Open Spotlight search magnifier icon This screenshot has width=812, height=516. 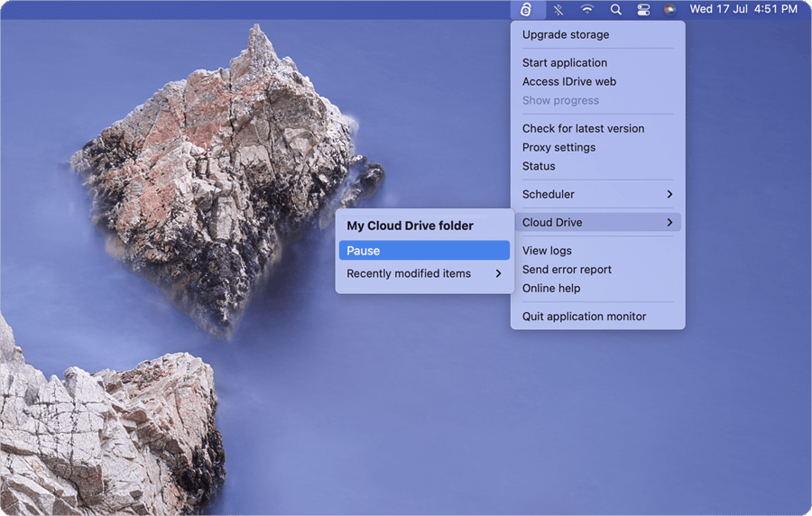point(615,9)
